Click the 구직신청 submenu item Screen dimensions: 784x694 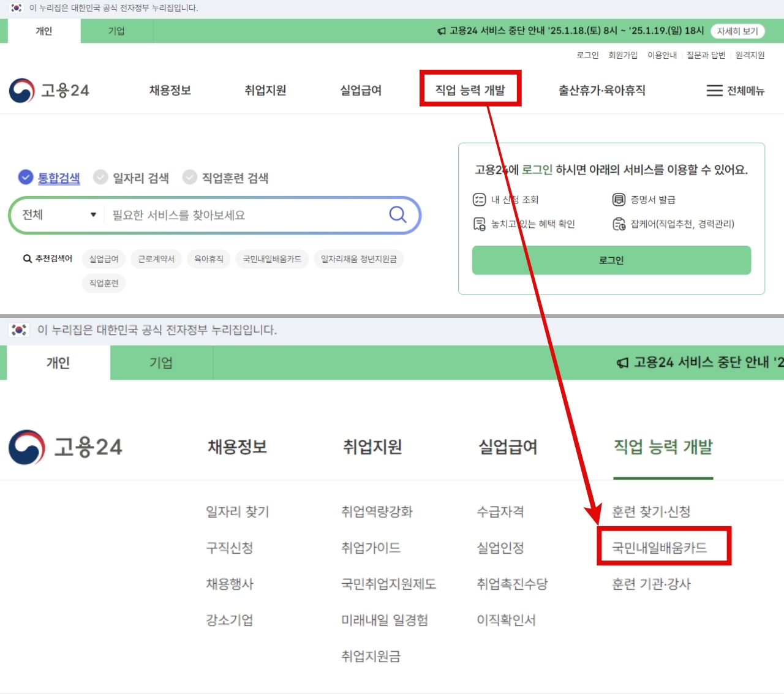(230, 548)
